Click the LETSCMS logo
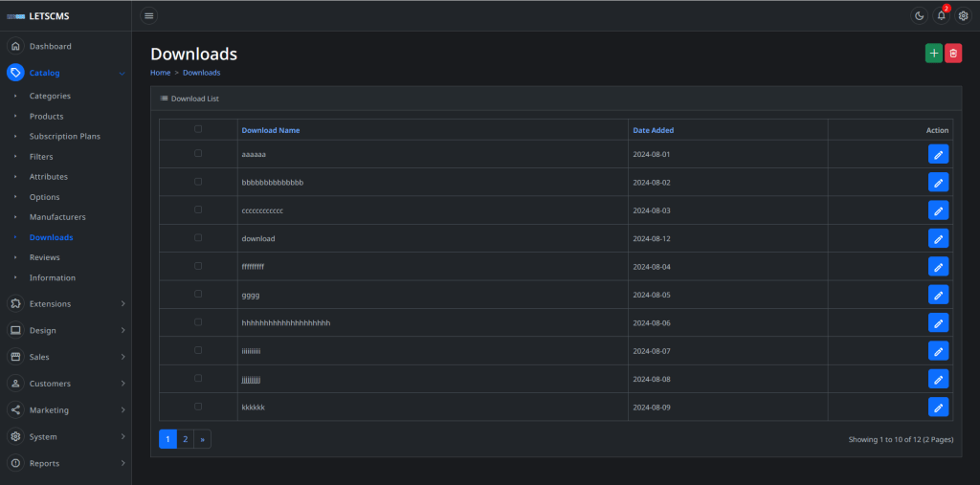Screen dimensions: 980x485 (x=37, y=16)
